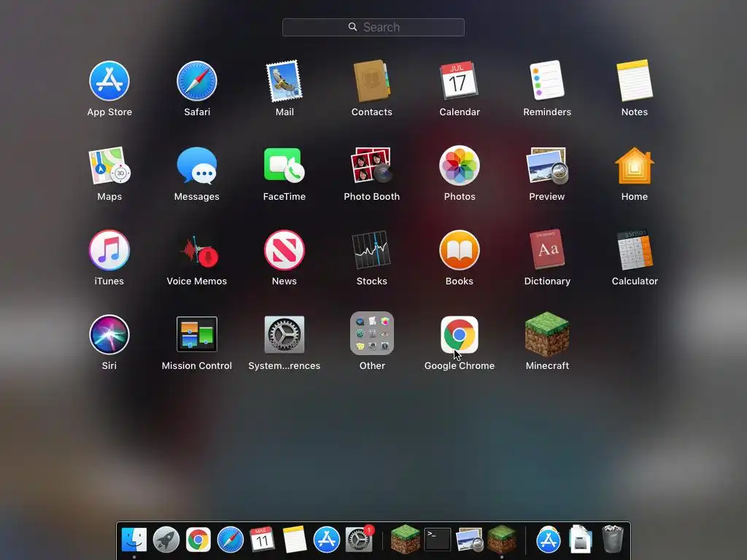Image resolution: width=747 pixels, height=560 pixels.
Task: Open the Contacts app
Action: click(x=371, y=81)
